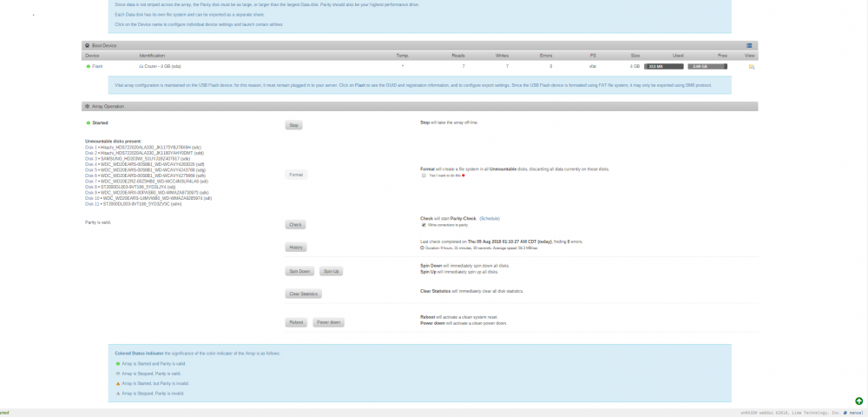Click the Size column header
Image resolution: width=868 pixels, height=417 pixels.
pyautogui.click(x=635, y=56)
